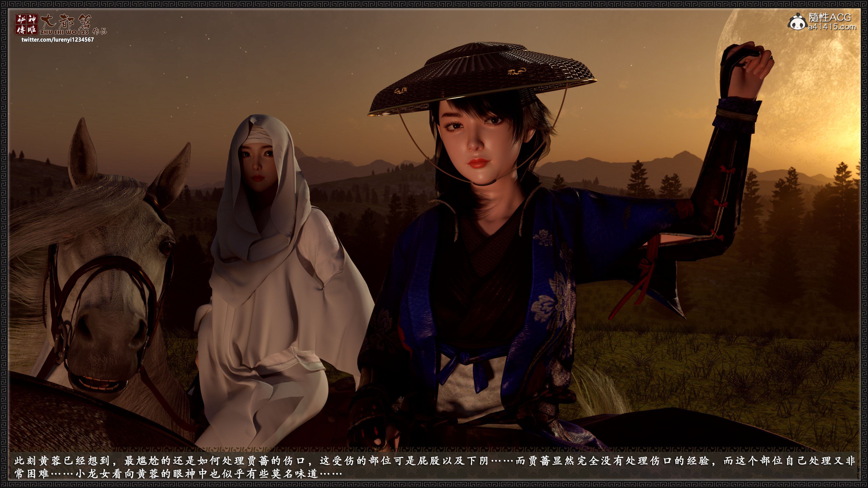The width and height of the screenshot is (868, 488).
Task: Click the 作品 text beside the title
Action: 99,31
